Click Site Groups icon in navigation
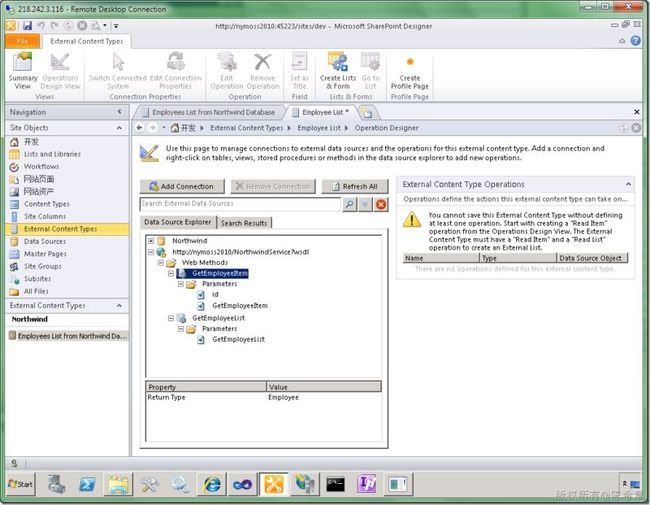Screen dimensions: 650x505 pyautogui.click(x=14, y=266)
